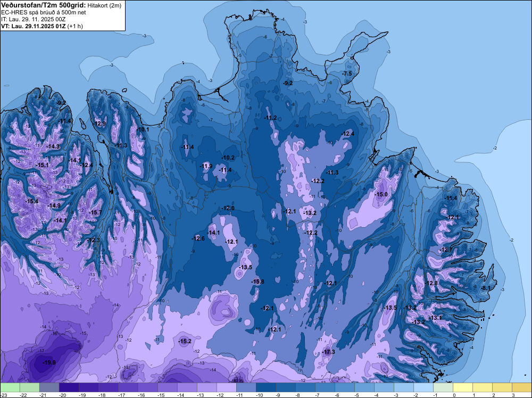Select the legend swatch labeled -5
Viewport: 532px width, 398px height.
(364, 387)
